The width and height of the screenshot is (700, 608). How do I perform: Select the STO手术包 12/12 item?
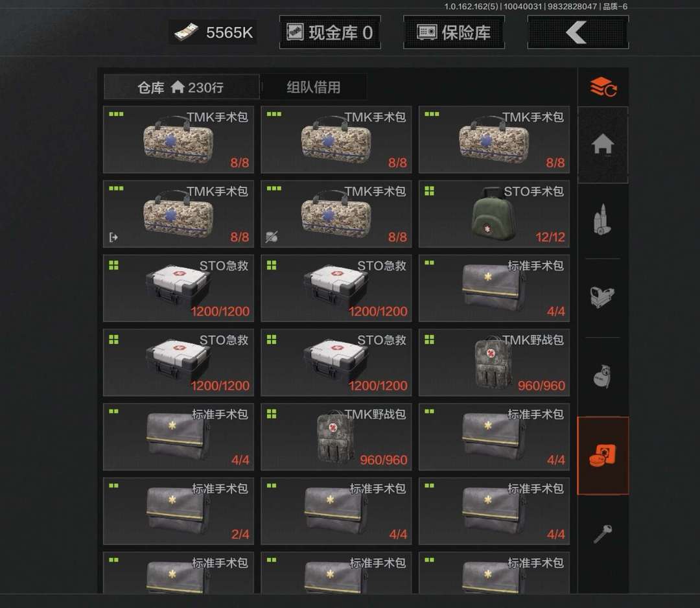(x=494, y=214)
